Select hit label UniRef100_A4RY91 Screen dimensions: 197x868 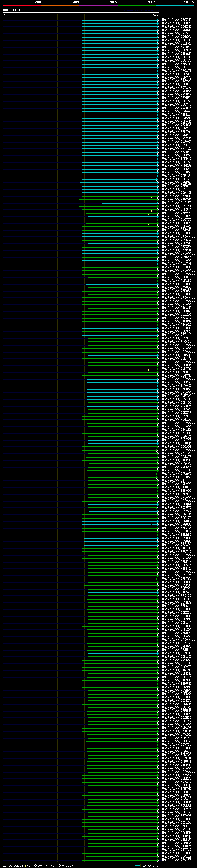(176, 200)
